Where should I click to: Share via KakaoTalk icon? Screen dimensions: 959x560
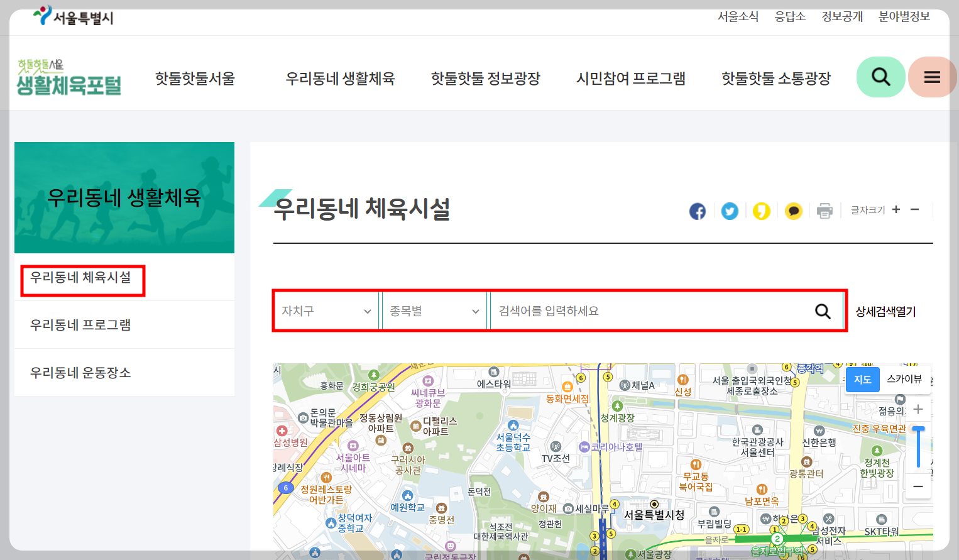click(762, 211)
